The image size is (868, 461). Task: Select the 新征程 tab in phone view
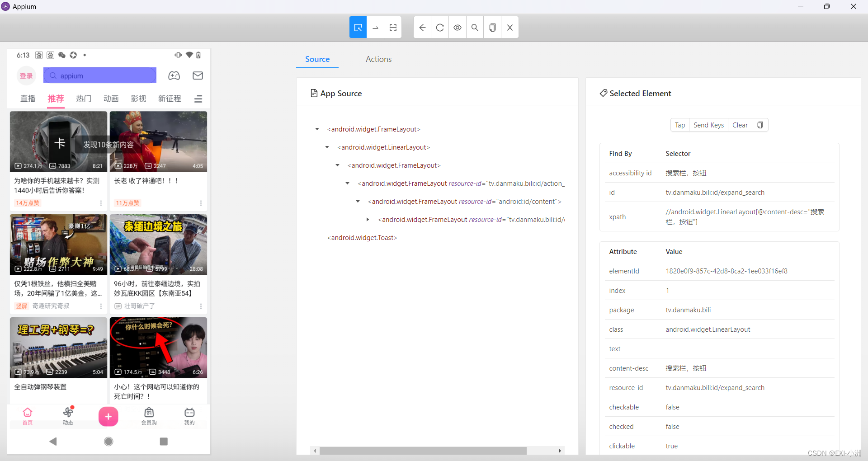[x=170, y=99]
